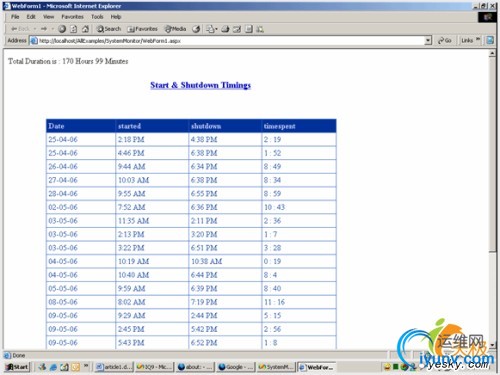This screenshot has height=375, width=500.
Task: Expand the Back button history dropdown
Action: tap(35, 29)
